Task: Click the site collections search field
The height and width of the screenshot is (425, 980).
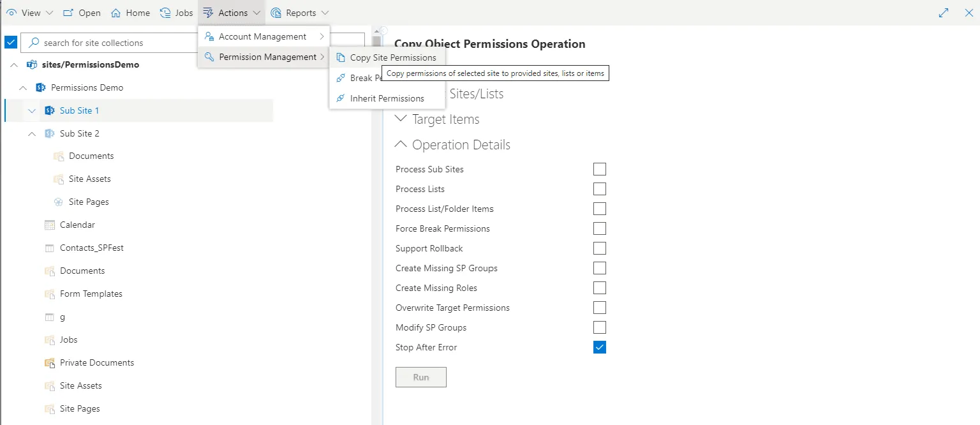Action: click(x=108, y=42)
